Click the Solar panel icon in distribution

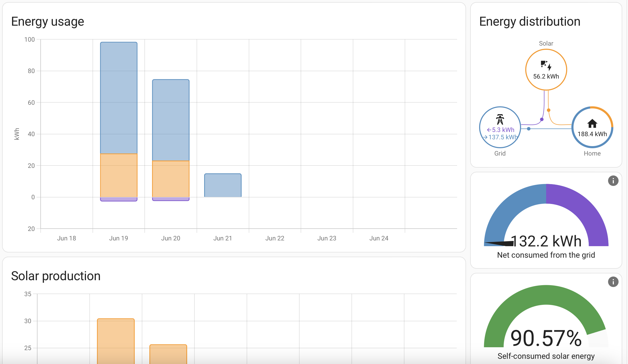tap(546, 65)
